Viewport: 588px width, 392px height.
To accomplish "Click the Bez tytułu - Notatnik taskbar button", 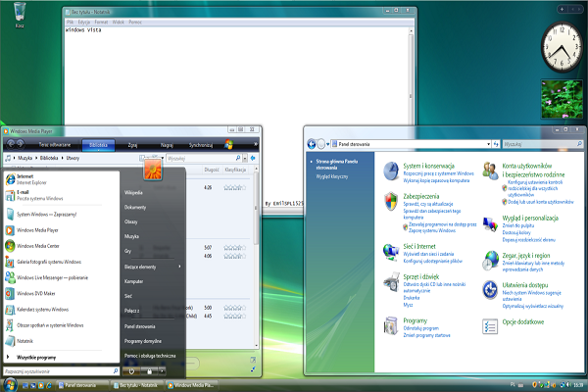I will pyautogui.click(x=137, y=385).
